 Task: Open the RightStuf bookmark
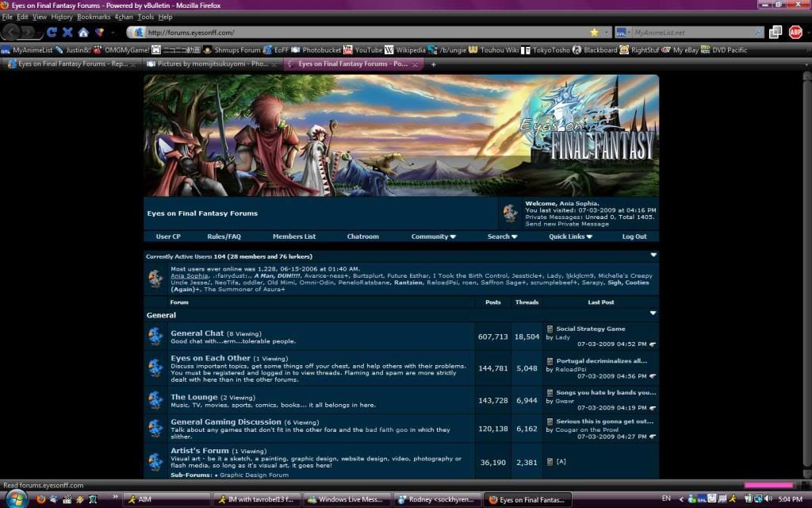[x=639, y=50]
